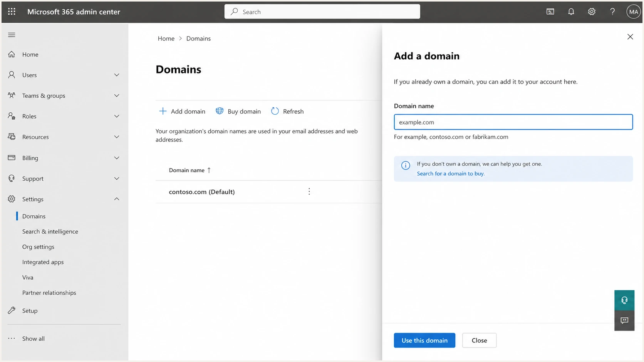Click the Resources icon in sidebar
Screen dimensions: 644x362
(12, 137)
